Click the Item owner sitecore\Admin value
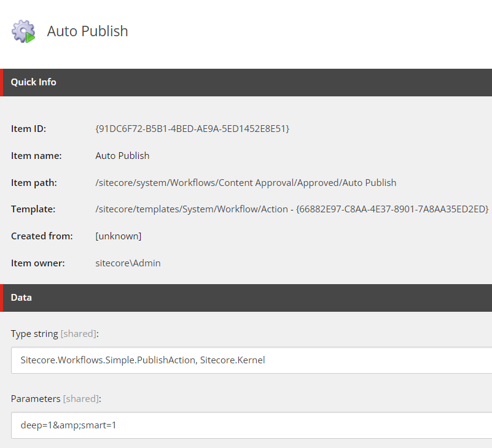 [x=128, y=263]
